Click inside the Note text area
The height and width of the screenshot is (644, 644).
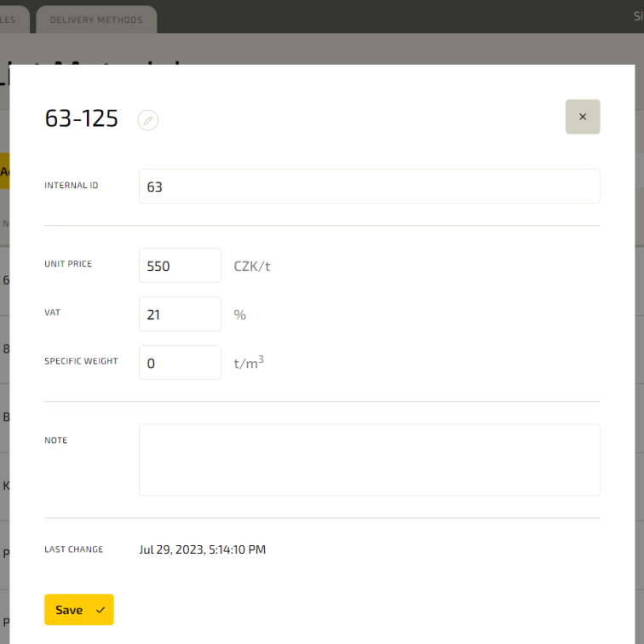point(369,460)
